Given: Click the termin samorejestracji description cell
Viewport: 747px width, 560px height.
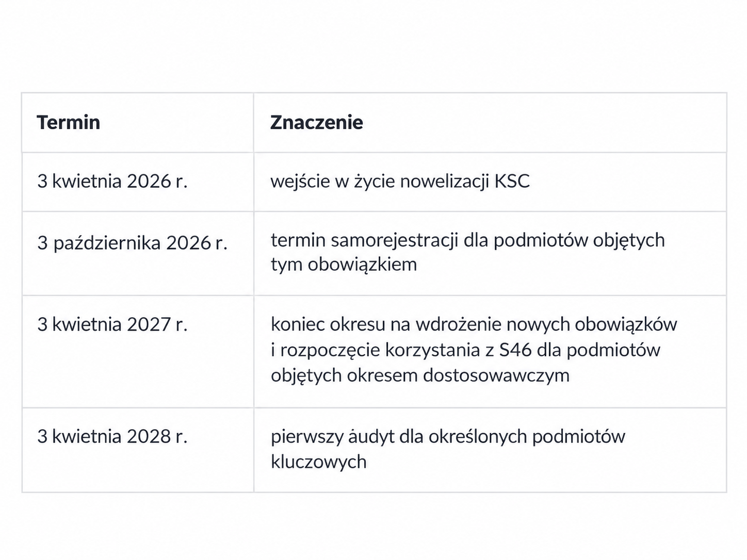Looking at the screenshot, I should [490, 254].
